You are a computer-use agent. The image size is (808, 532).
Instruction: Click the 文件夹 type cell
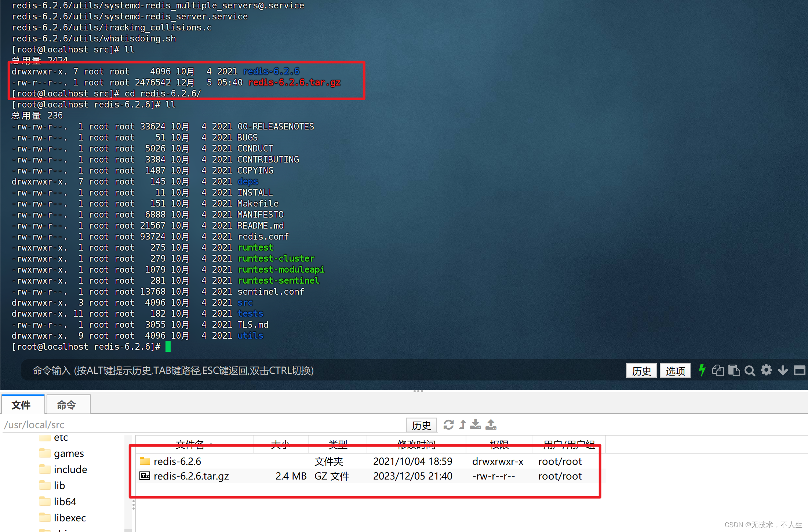pos(329,461)
